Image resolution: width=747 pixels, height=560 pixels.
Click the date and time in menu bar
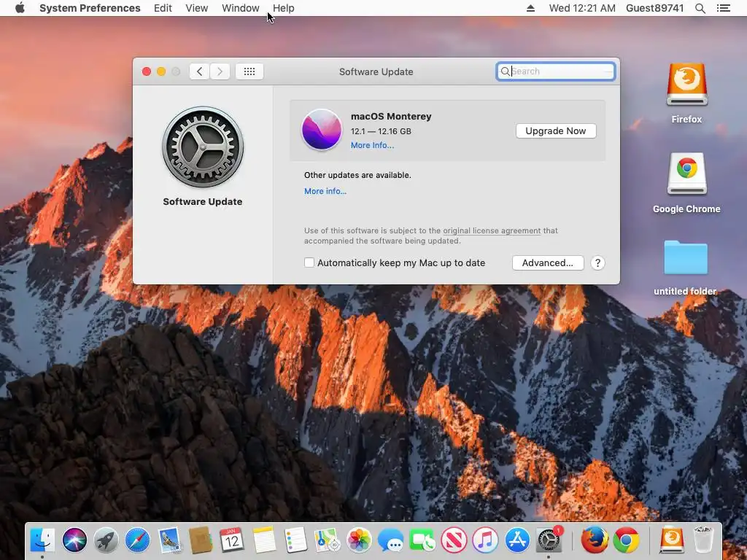[x=582, y=8]
